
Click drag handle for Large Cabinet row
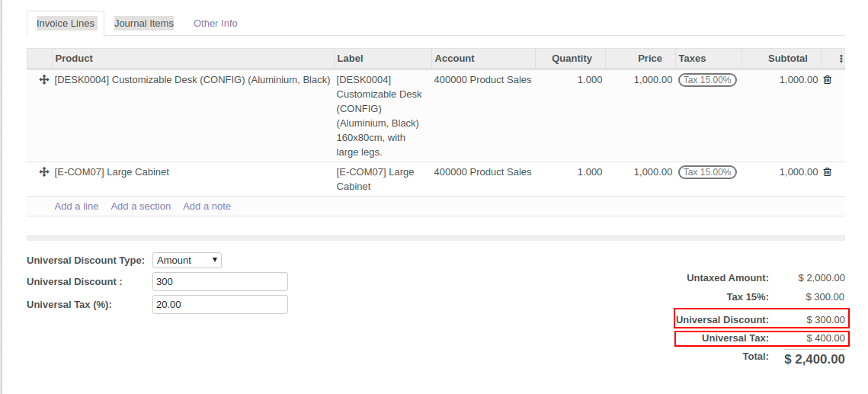click(x=43, y=172)
